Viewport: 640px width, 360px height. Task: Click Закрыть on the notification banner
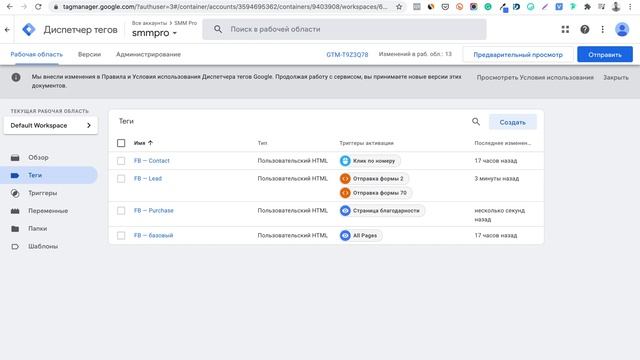[x=616, y=77]
